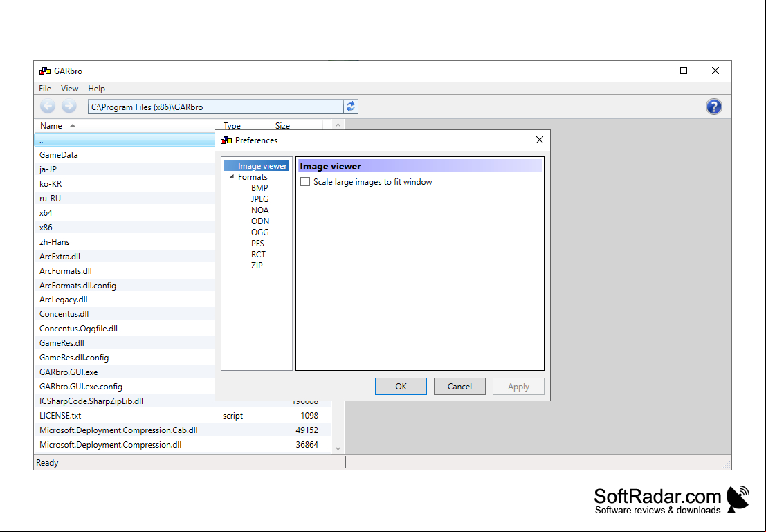Image resolution: width=766 pixels, height=532 pixels.
Task: Select ArcExtra.dll in file list
Action: click(125, 257)
